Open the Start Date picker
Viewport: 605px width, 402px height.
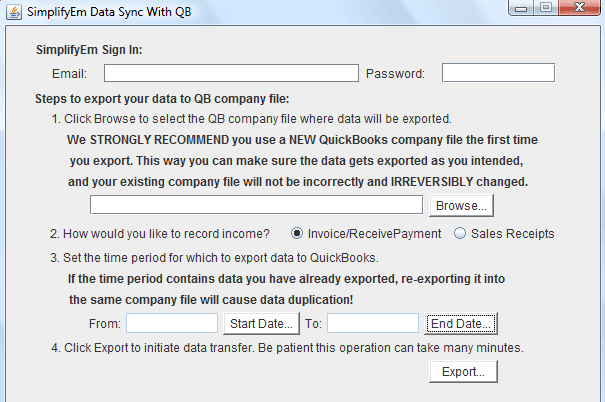pyautogui.click(x=262, y=323)
